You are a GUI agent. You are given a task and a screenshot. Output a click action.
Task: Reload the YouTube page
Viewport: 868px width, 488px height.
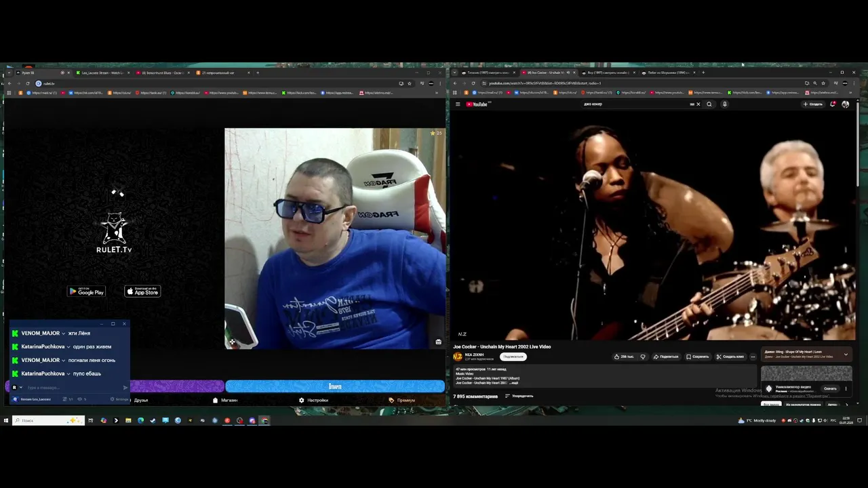[473, 83]
